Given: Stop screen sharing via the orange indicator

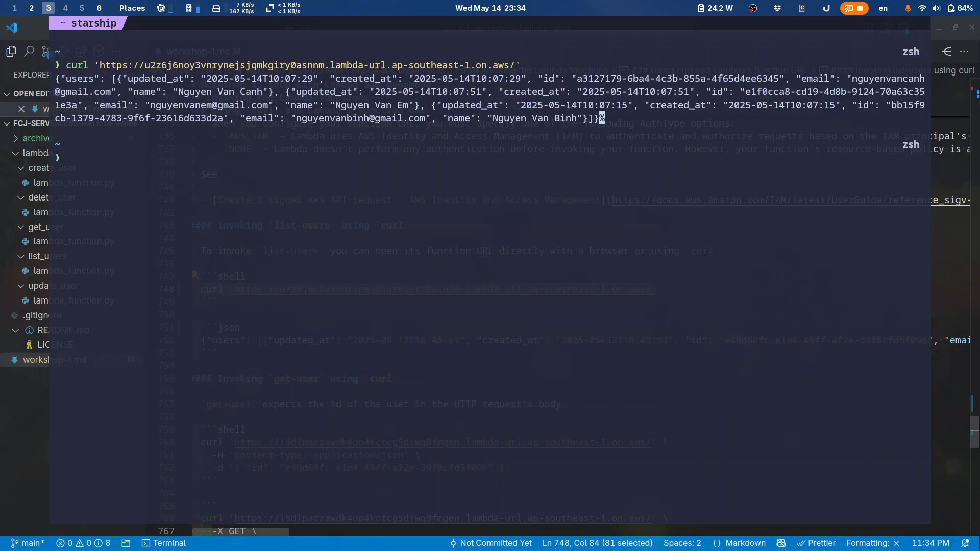Looking at the screenshot, I should coord(854,8).
